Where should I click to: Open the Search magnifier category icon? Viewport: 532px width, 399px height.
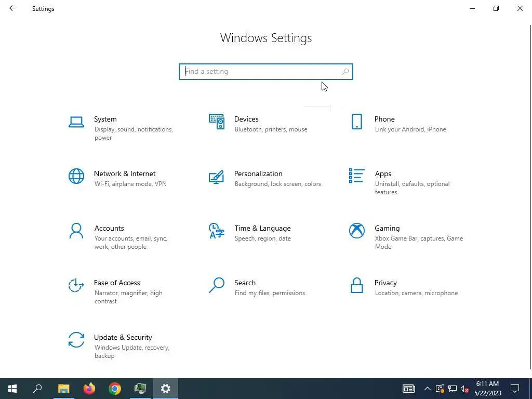[217, 285]
